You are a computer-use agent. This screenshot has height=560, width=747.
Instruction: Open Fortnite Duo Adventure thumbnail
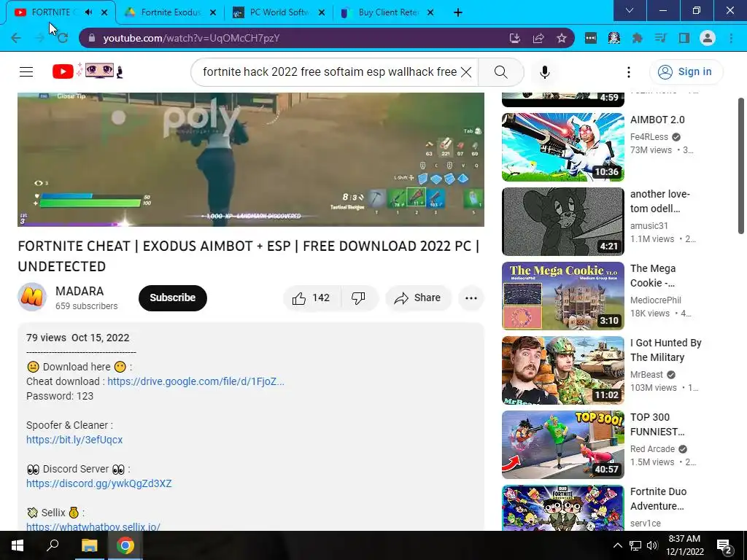tap(562, 507)
